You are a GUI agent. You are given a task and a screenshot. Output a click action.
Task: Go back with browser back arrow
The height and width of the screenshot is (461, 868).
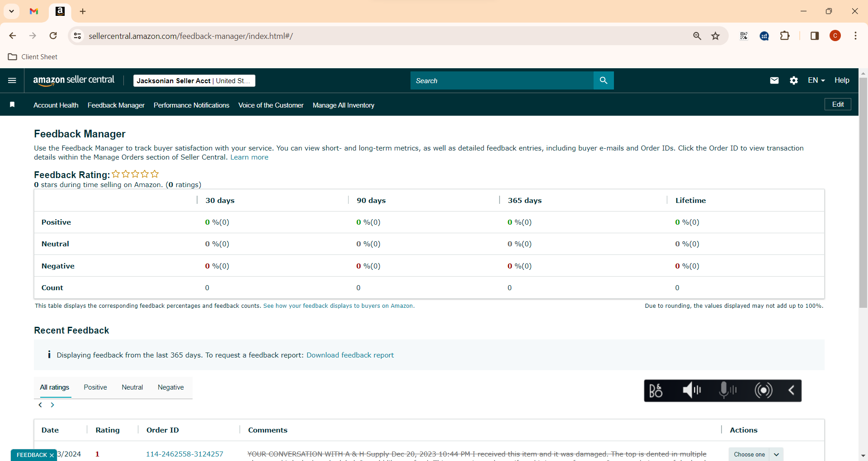pyautogui.click(x=13, y=36)
